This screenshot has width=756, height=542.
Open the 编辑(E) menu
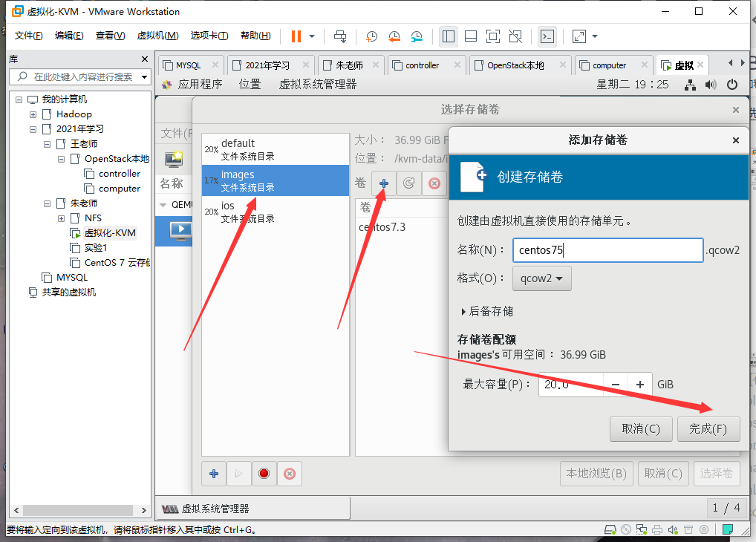point(69,36)
